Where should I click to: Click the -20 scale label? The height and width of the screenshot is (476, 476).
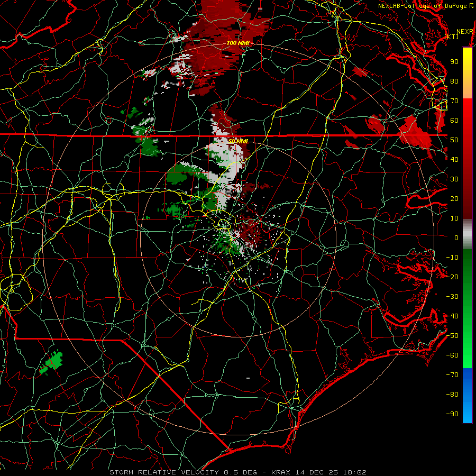[x=452, y=277]
